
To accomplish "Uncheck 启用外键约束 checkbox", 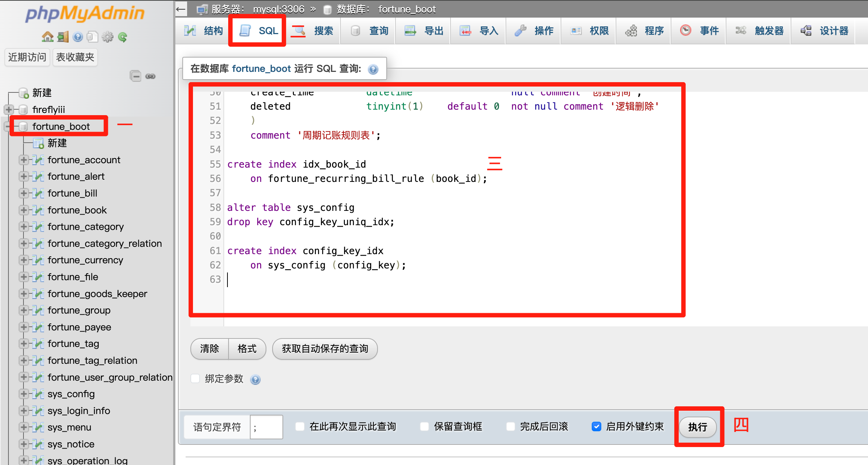I will pyautogui.click(x=596, y=426).
